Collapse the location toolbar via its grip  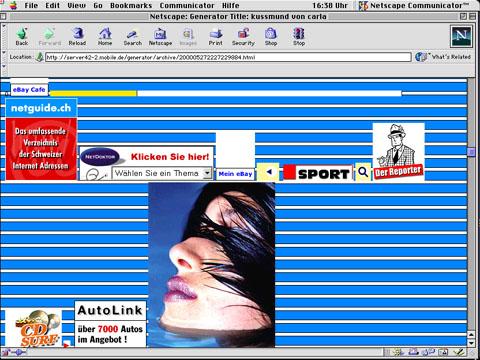coord(4,57)
